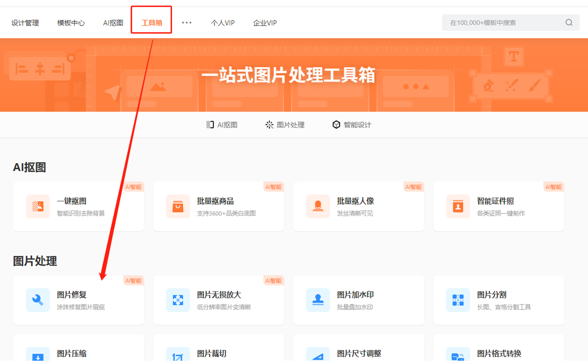This screenshot has width=588, height=364.
Task: Click the 图片处理 anchor sparkle icon
Action: (270, 124)
